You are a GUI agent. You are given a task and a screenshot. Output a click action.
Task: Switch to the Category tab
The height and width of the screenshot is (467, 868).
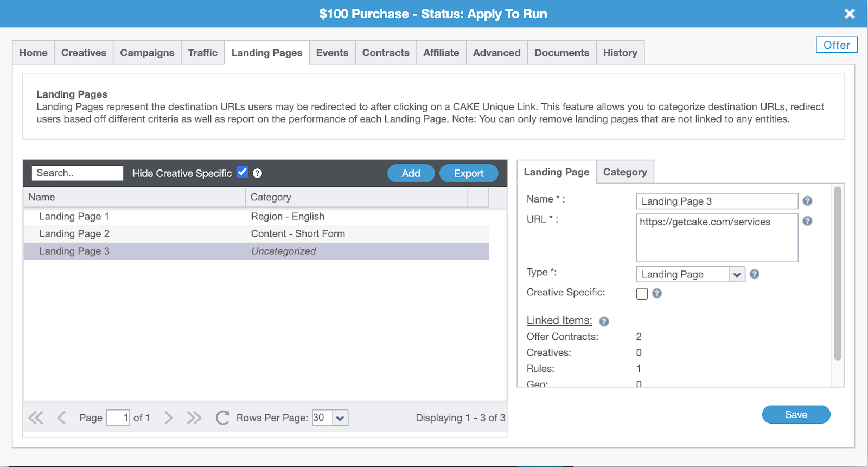click(625, 172)
